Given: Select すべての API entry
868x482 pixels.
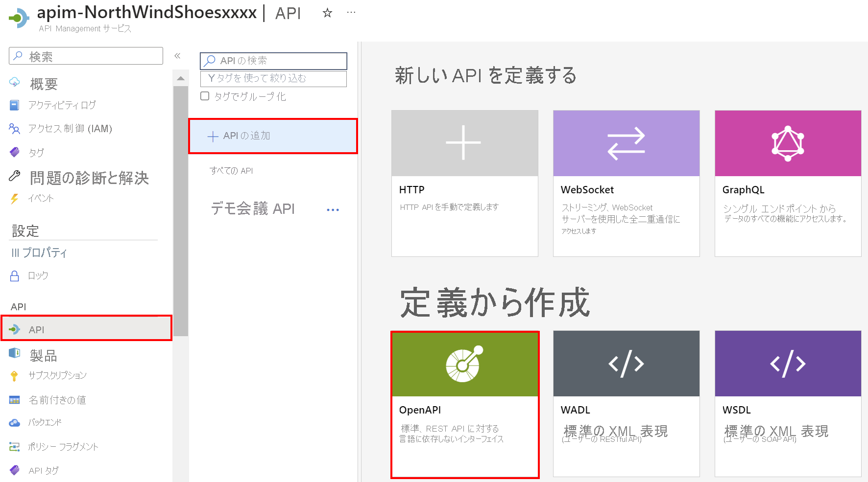Looking at the screenshot, I should 231,171.
